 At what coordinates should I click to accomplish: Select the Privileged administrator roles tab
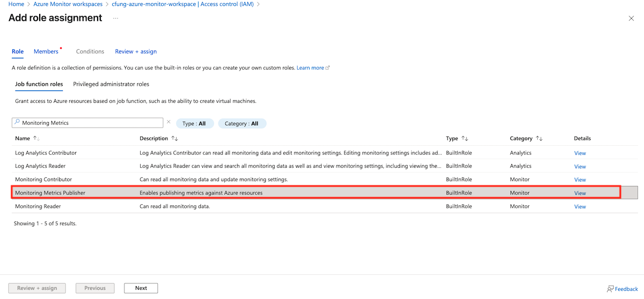coord(111,84)
